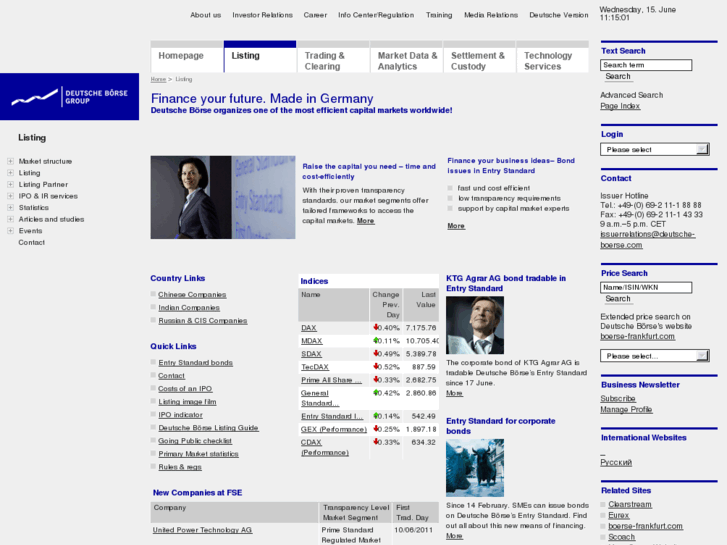The image size is (727, 545).
Task: Open the Price Search Please select dropdown
Action: coord(655,356)
